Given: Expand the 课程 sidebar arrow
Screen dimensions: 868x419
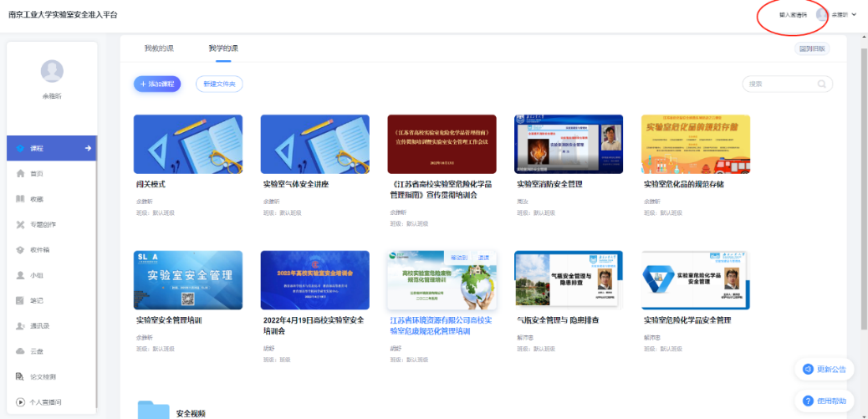Looking at the screenshot, I should tap(88, 148).
